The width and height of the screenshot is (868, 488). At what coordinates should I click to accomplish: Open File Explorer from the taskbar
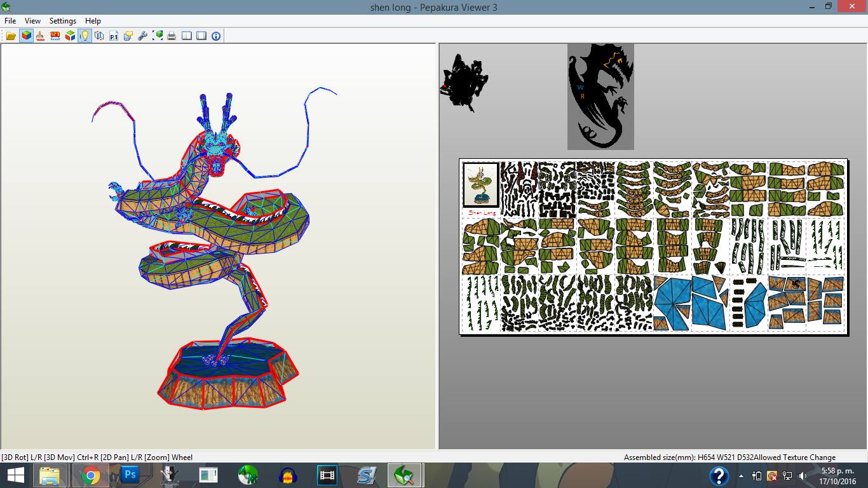point(50,475)
